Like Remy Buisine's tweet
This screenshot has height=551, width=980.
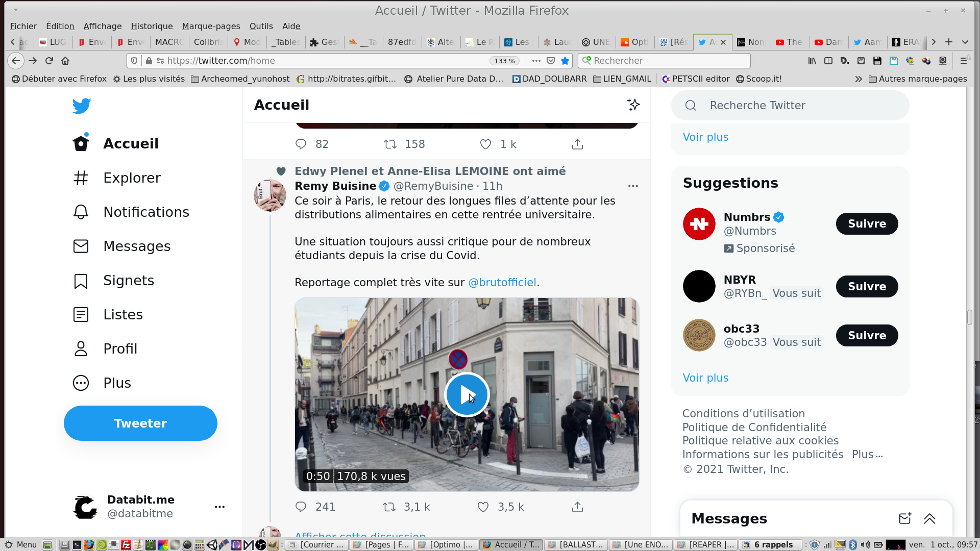(483, 507)
